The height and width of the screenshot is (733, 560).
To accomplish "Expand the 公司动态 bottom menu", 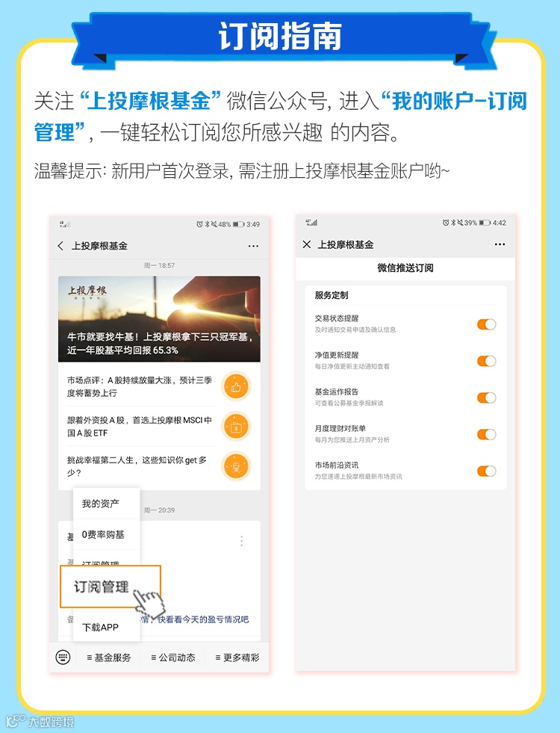I will point(173,658).
